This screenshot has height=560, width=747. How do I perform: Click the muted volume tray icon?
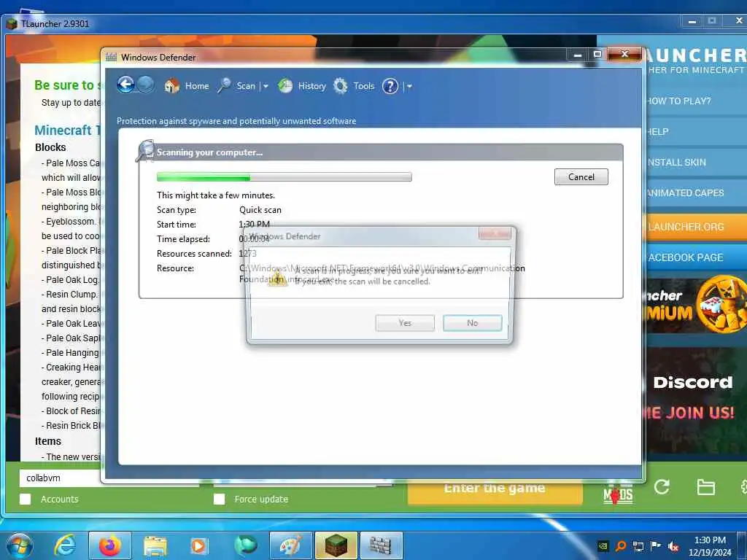[673, 545]
